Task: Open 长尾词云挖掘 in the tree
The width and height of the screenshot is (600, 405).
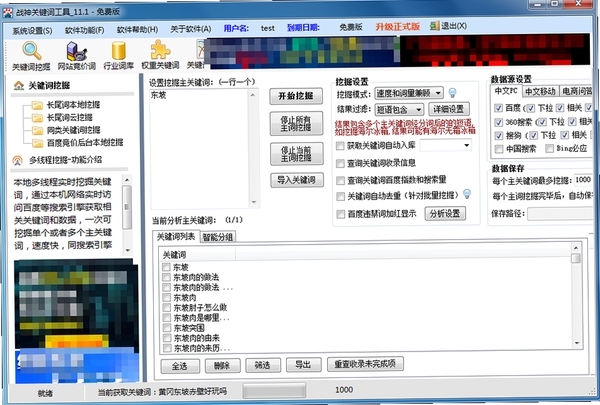Action: tap(69, 117)
